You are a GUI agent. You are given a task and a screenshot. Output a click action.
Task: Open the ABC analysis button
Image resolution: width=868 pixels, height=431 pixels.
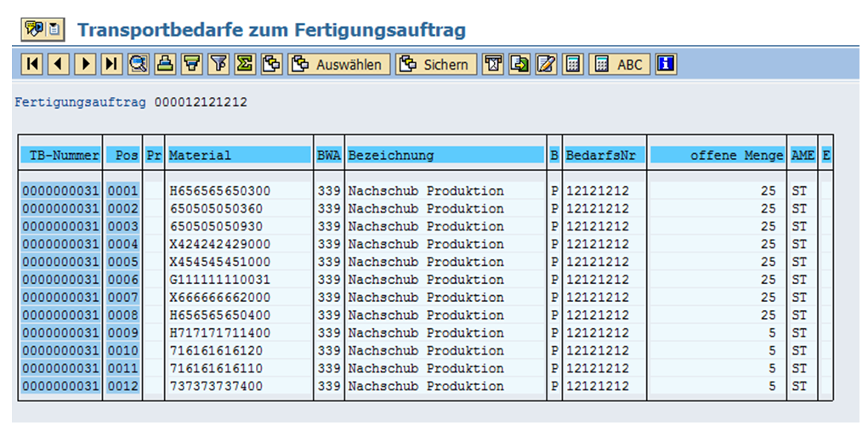point(619,65)
